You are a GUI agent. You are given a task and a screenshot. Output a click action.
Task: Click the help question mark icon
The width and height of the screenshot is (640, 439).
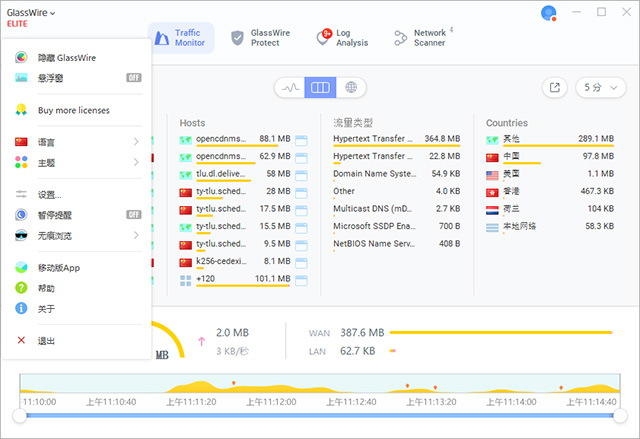click(22, 288)
